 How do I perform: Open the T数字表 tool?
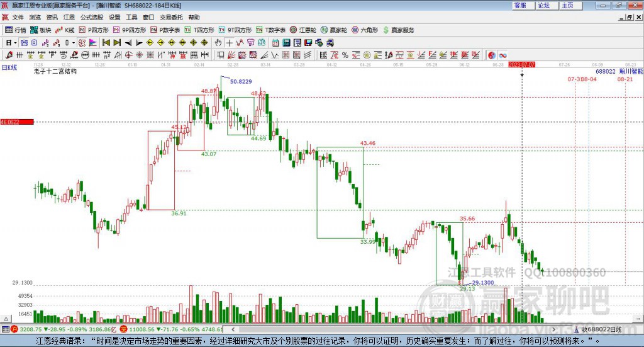pos(270,30)
